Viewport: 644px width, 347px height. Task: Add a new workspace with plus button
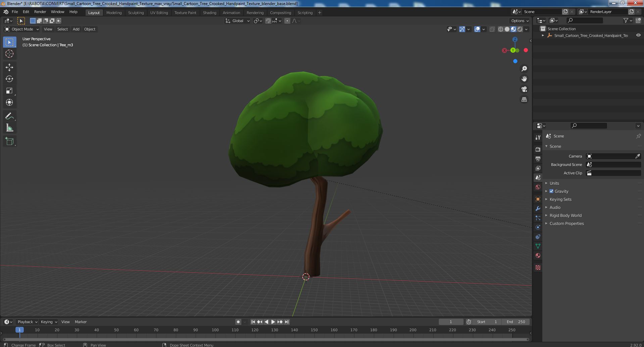319,13
